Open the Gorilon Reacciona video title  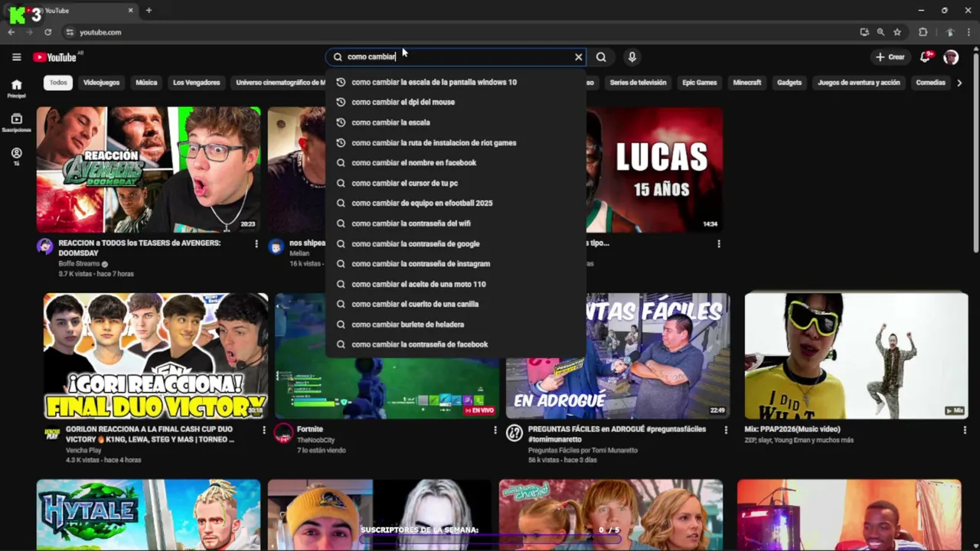click(149, 435)
